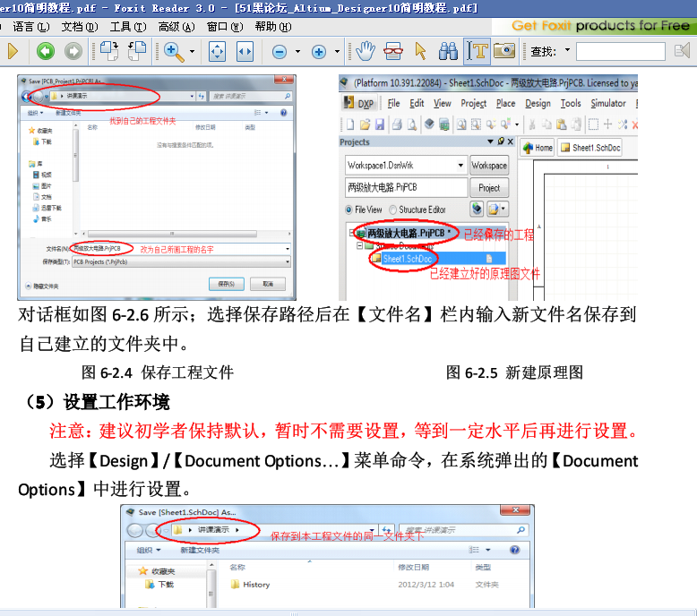697x616 pixels.
Task: Click the scissors cut icon in Altium toolbar
Action: (x=531, y=124)
